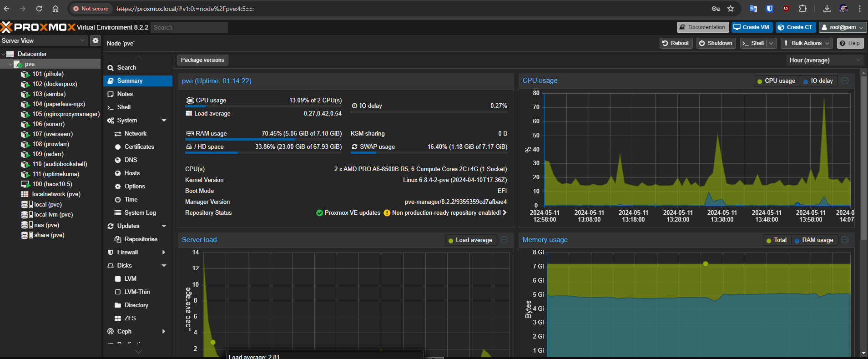Click the Proxmox logo
The height and width of the screenshot is (359, 868).
click(x=38, y=27)
